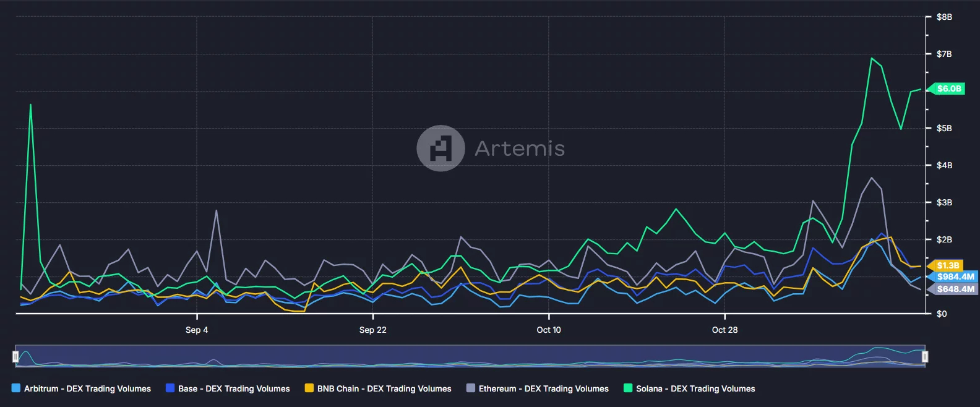The image size is (980, 407).
Task: Click the Solana green legend square
Action: point(628,388)
